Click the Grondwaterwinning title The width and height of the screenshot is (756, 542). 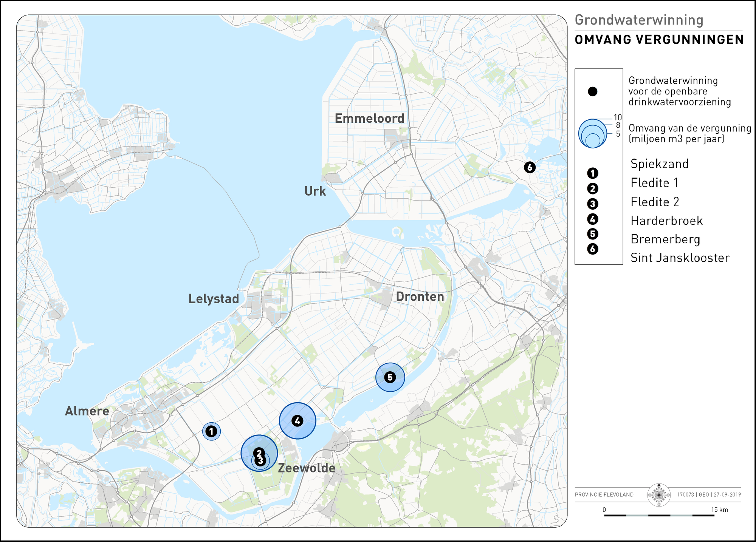[x=639, y=20]
